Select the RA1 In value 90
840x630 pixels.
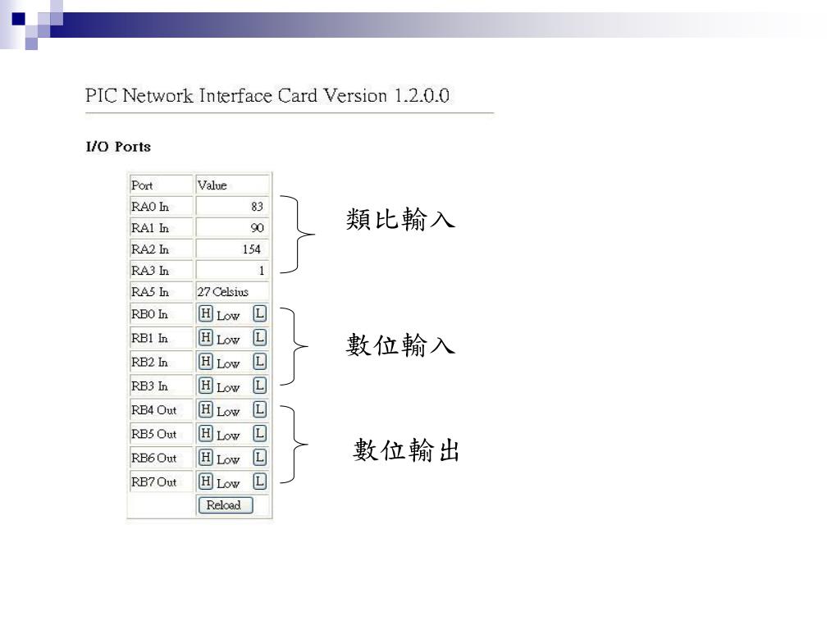(257, 228)
